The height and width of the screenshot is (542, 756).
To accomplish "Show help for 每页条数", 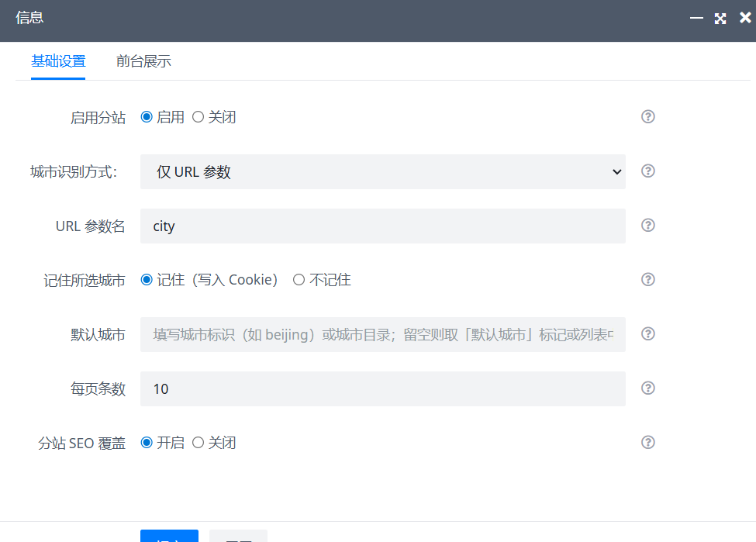I will (648, 388).
